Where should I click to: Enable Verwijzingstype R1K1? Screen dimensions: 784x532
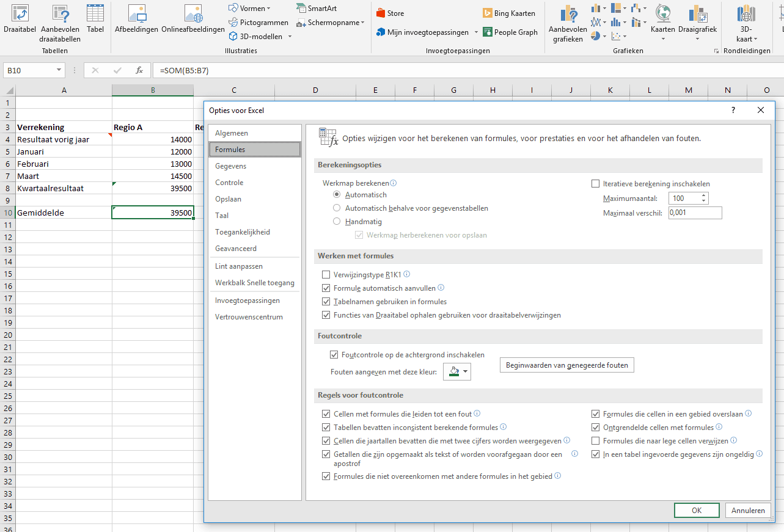tap(326, 274)
